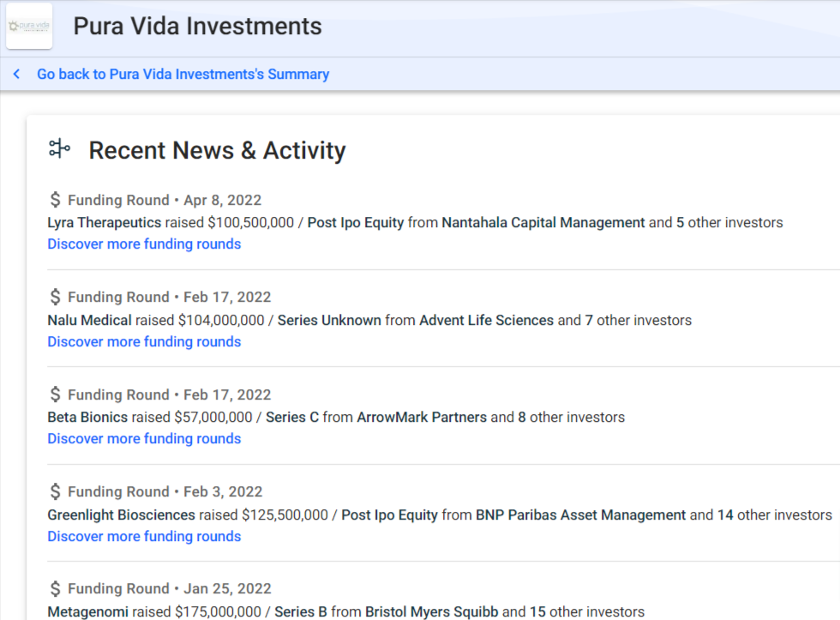Open the ArrowMark Partners investor link
The image size is (840, 620).
coord(422,418)
